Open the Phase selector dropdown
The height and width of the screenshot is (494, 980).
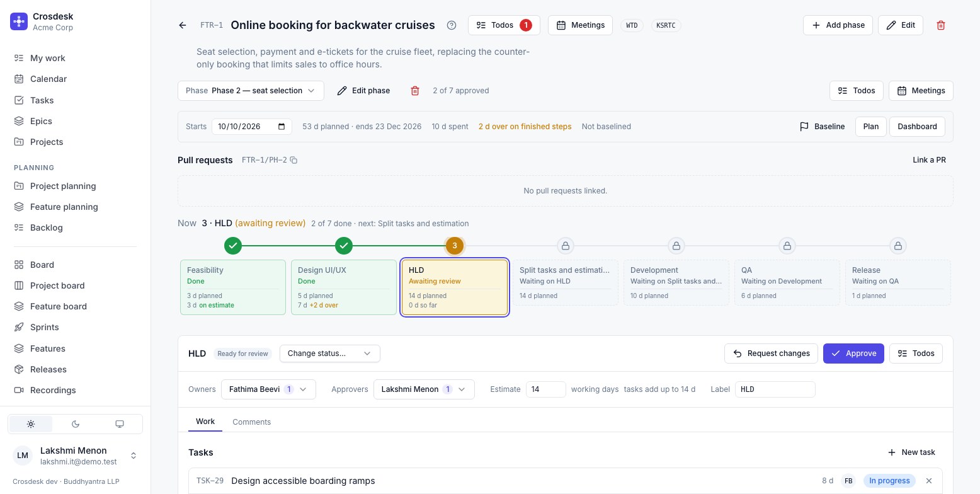pos(251,91)
